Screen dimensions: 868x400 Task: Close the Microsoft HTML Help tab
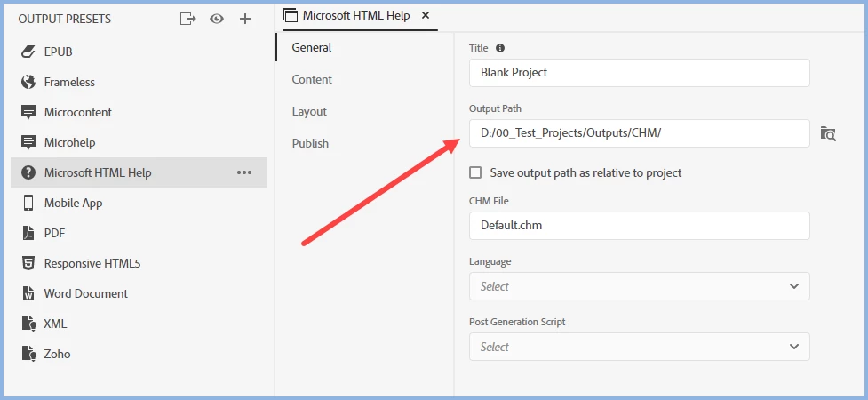(426, 15)
